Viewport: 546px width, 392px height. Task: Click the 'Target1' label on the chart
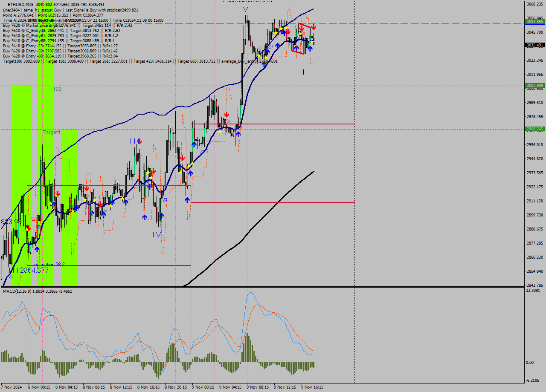pos(52,133)
